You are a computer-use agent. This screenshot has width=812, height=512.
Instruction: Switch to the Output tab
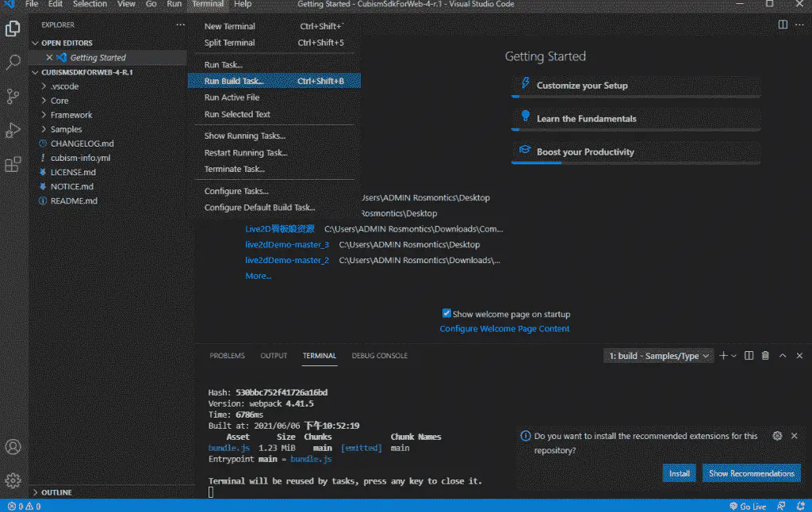(x=274, y=356)
